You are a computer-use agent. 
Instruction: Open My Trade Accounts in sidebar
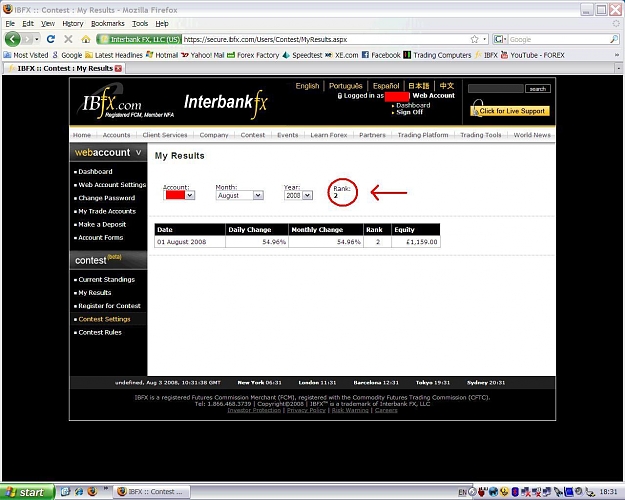coord(107,211)
